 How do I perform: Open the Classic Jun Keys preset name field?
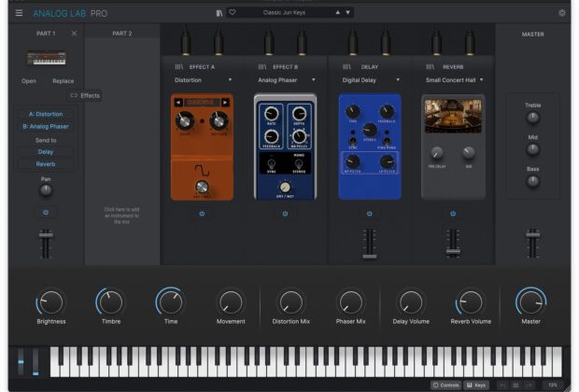pyautogui.click(x=284, y=12)
